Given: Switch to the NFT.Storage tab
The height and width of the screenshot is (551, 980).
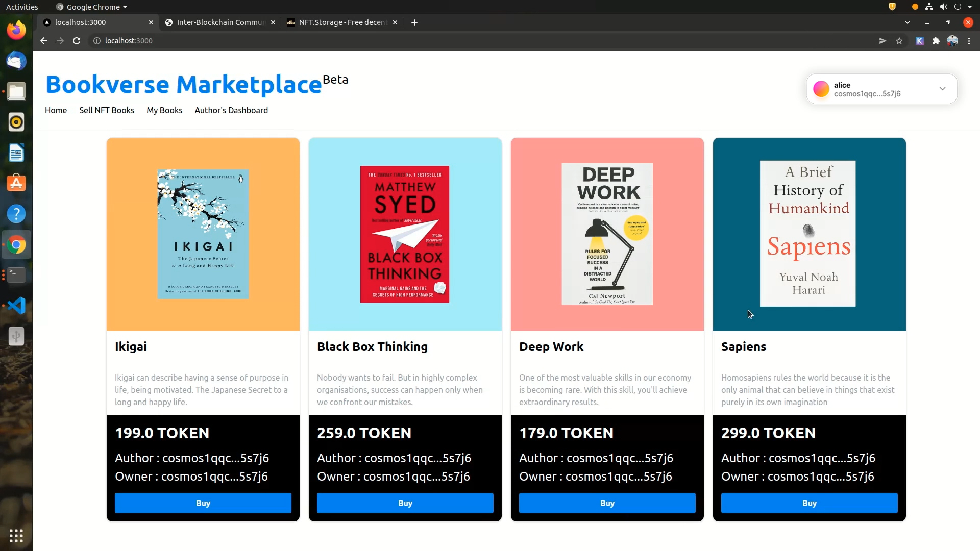Looking at the screenshot, I should pos(342,22).
